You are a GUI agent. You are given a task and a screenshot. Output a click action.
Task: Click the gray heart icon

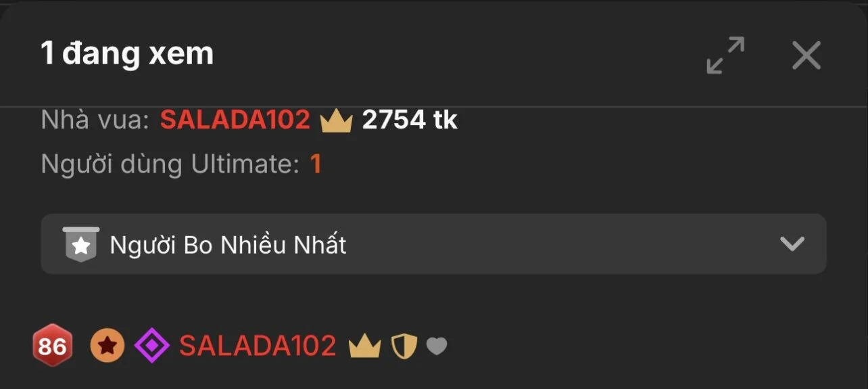(x=437, y=346)
